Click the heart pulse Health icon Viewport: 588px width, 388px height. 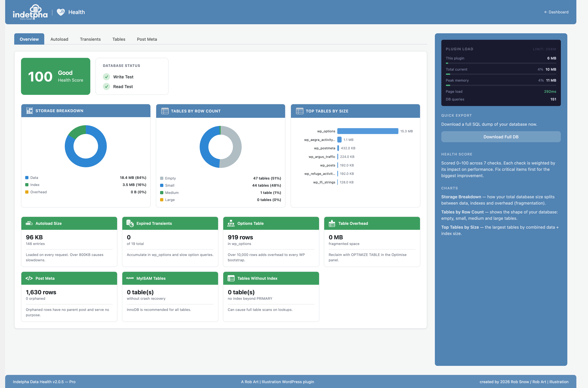(x=61, y=12)
